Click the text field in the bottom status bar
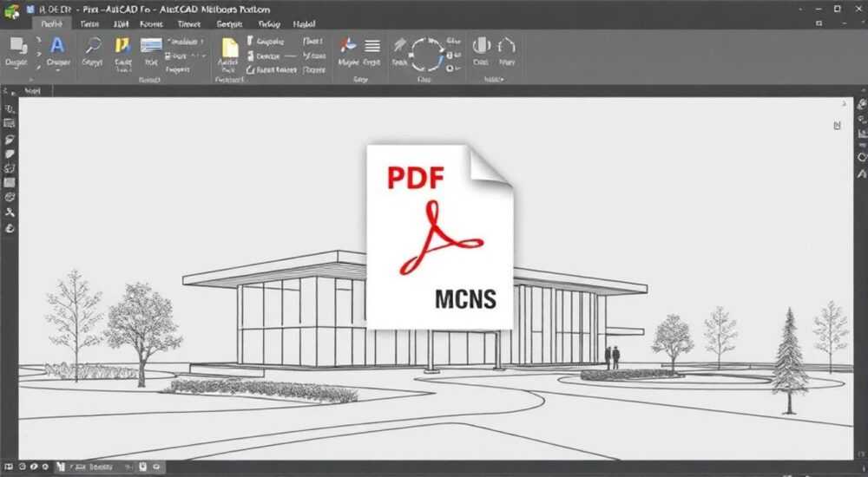The image size is (868, 477). (x=101, y=467)
